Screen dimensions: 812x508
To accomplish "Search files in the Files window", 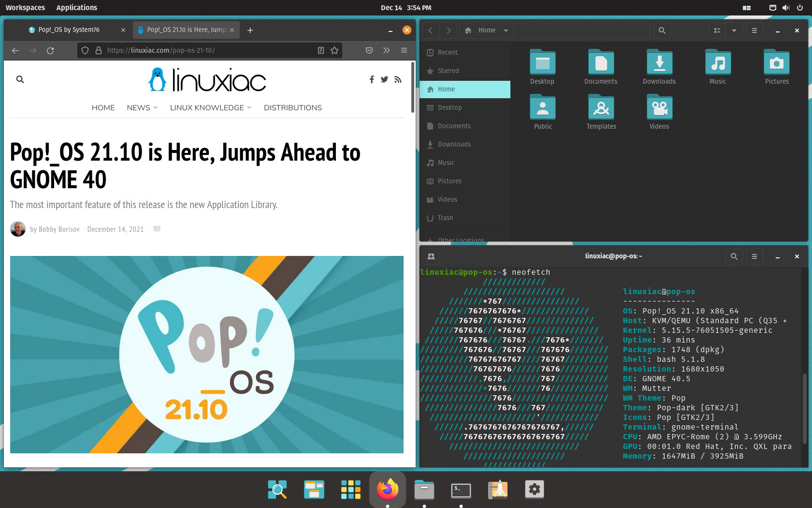I will [x=662, y=30].
